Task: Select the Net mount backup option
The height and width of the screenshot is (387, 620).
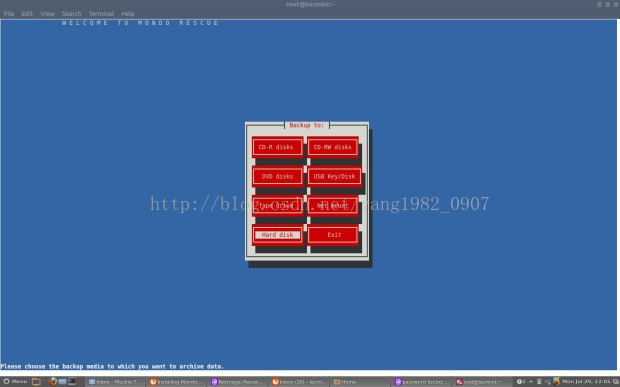Action: [333, 206]
